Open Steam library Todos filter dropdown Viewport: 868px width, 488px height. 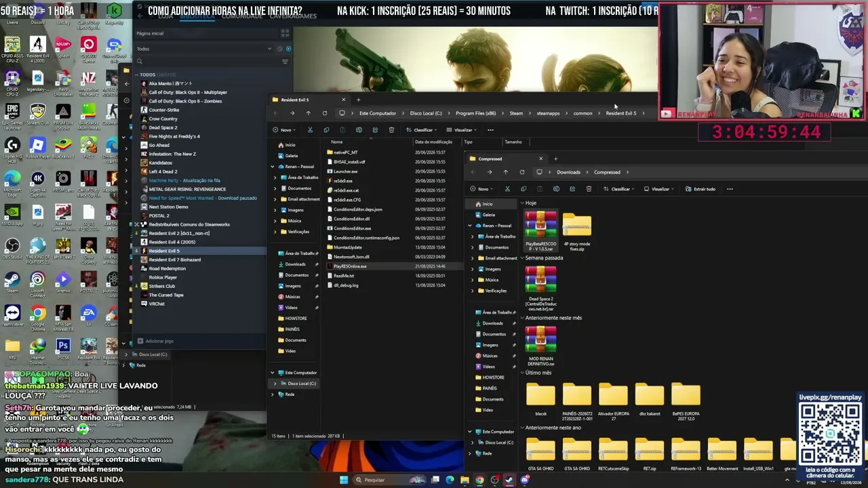[203, 49]
